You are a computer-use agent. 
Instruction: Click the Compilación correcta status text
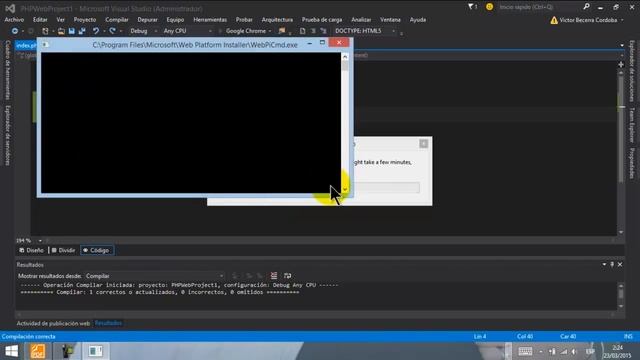click(x=29, y=337)
